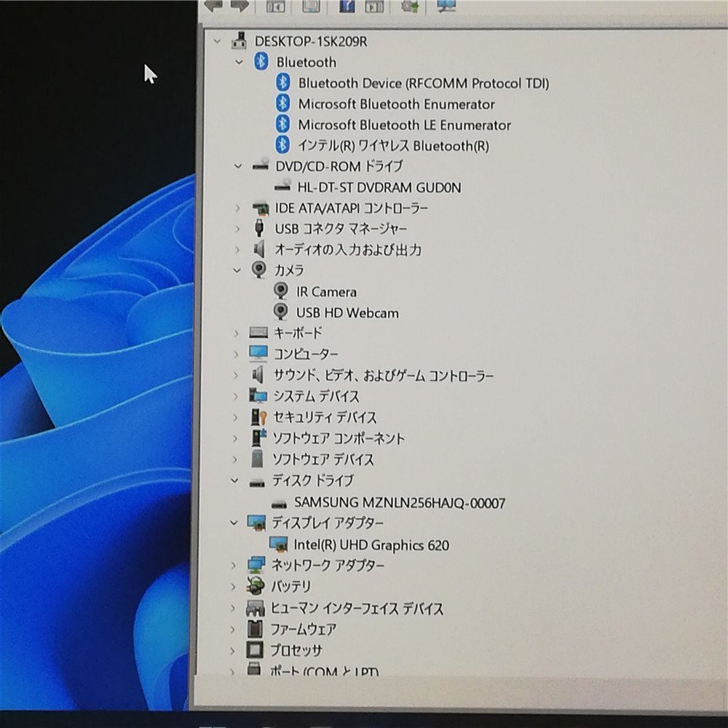The width and height of the screenshot is (728, 728).
Task: Select "DESKTOP-1SK209R" root label
Action: (x=311, y=41)
